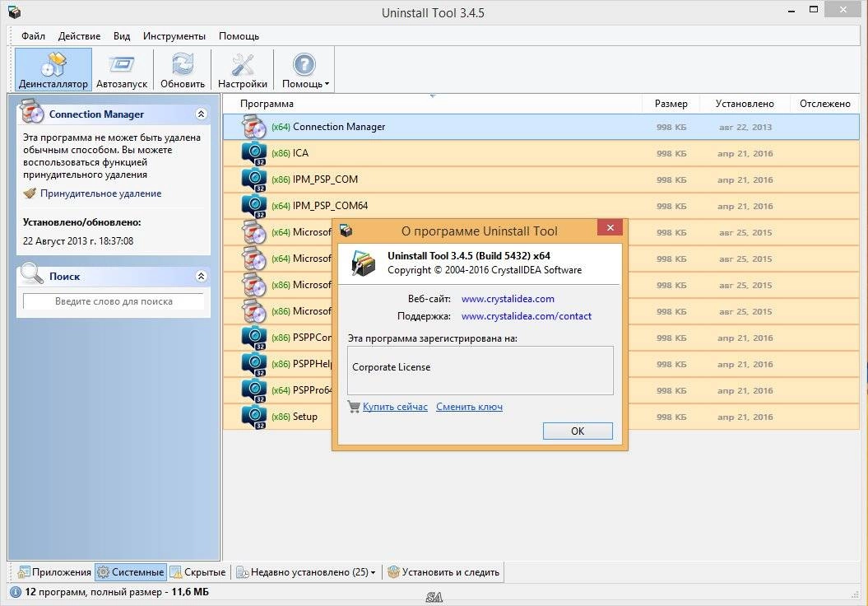Open www.crystalidea.com/contact support link

(x=526, y=316)
